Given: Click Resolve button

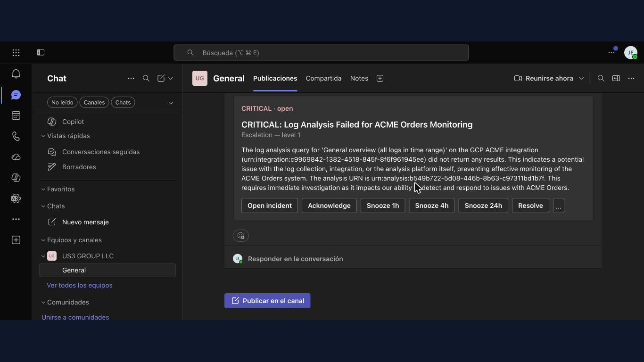Looking at the screenshot, I should 530,206.
